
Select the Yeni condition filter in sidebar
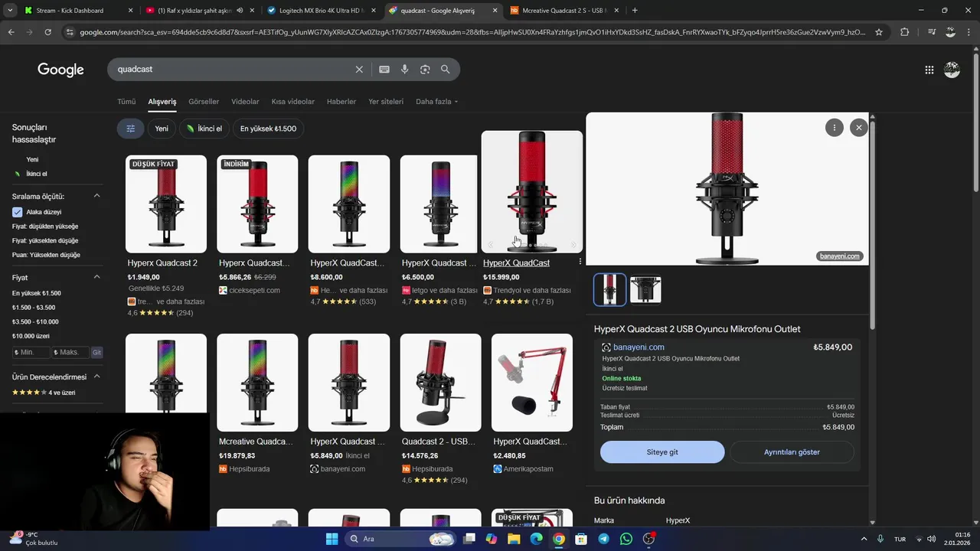tap(32, 159)
